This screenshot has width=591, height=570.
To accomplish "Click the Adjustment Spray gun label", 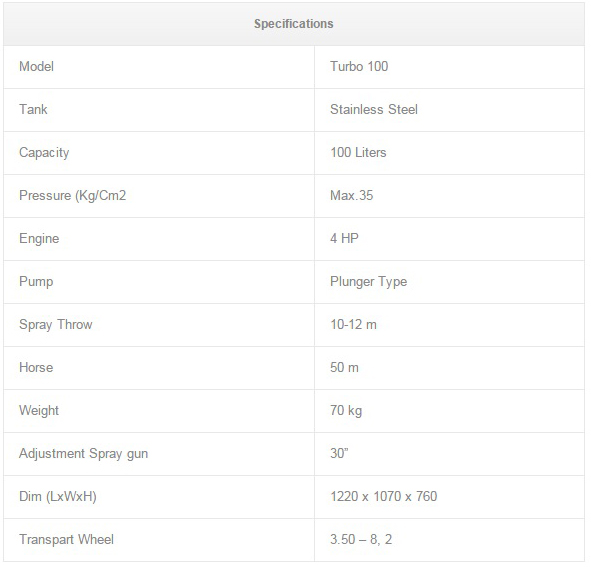I will tap(84, 454).
